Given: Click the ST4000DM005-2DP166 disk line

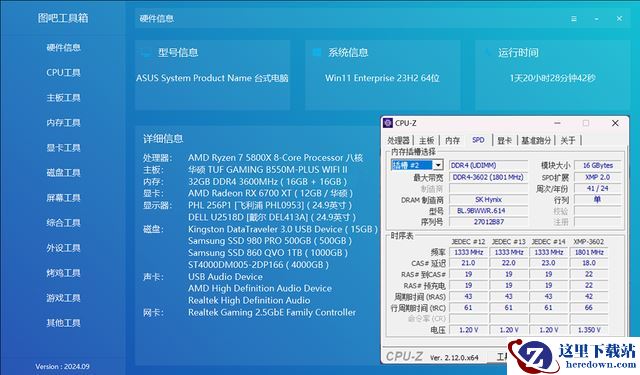Looking at the screenshot, I should 258,265.
